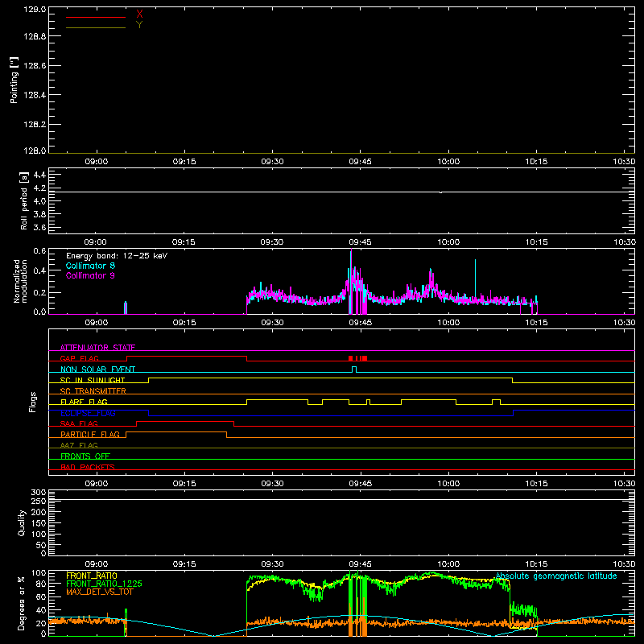
Task: Select the SAA_FLAG label
Action: [79, 423]
